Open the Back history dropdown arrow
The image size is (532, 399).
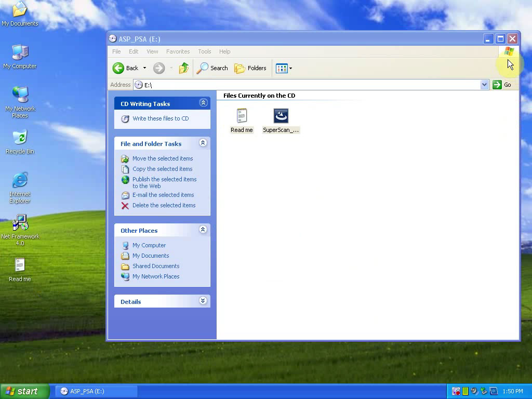point(144,68)
